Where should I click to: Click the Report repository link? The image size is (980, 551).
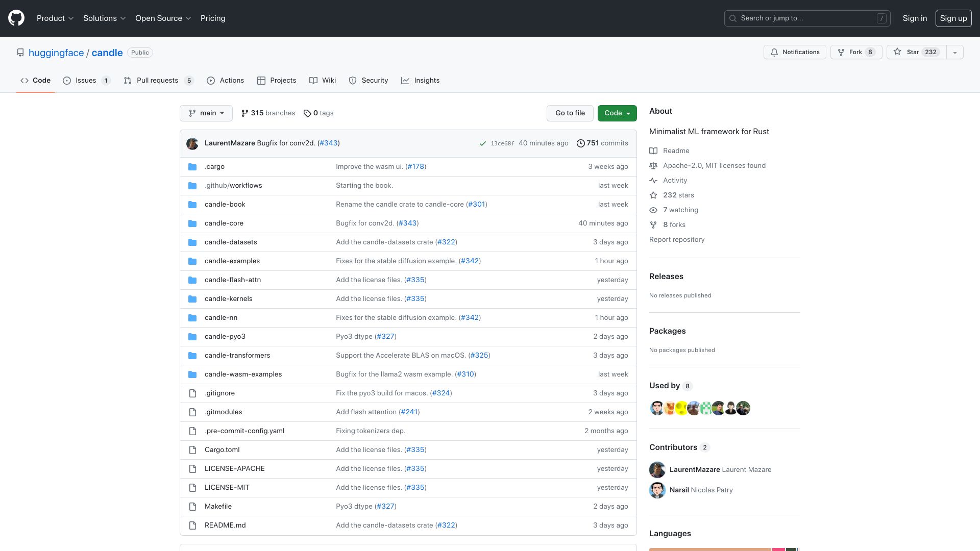coord(677,240)
